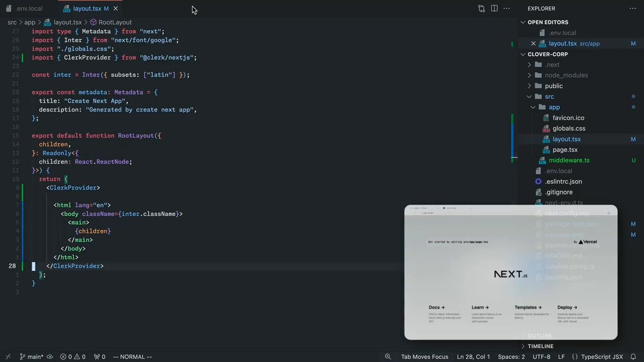Open the UTF-8 encoding selector
644x362 pixels.
pyautogui.click(x=541, y=357)
